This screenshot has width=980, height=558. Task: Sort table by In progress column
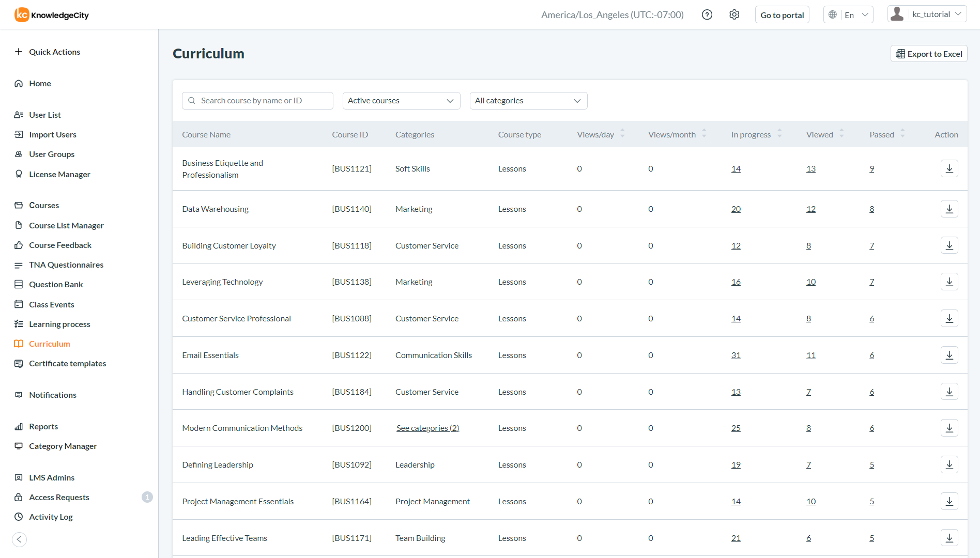click(x=779, y=134)
